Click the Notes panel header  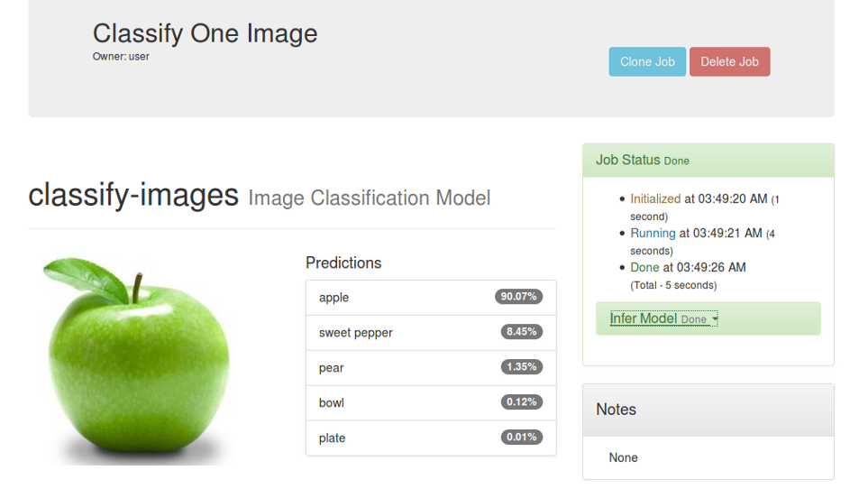point(708,410)
